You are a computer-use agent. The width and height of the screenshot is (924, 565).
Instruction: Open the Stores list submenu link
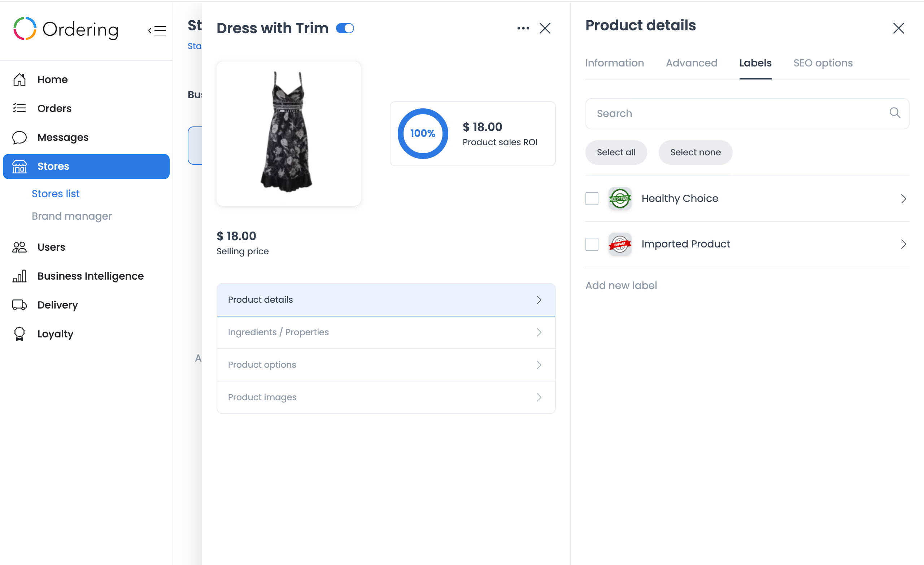point(56,194)
